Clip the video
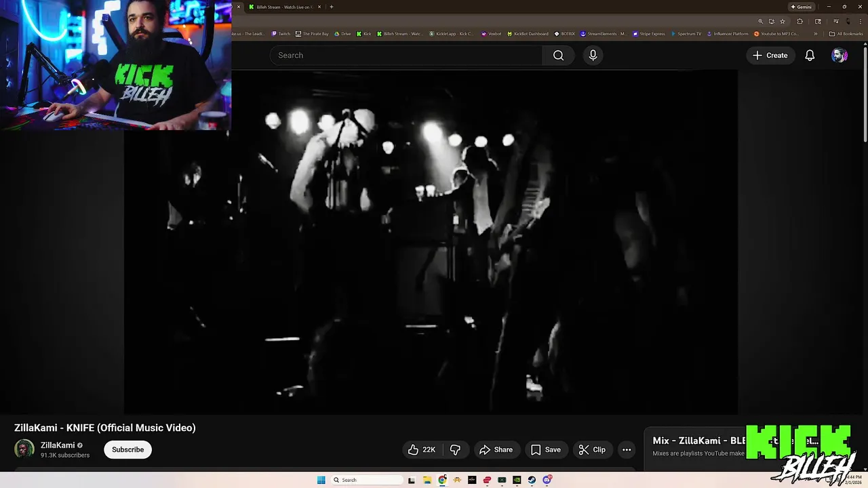The width and height of the screenshot is (868, 488). (592, 449)
